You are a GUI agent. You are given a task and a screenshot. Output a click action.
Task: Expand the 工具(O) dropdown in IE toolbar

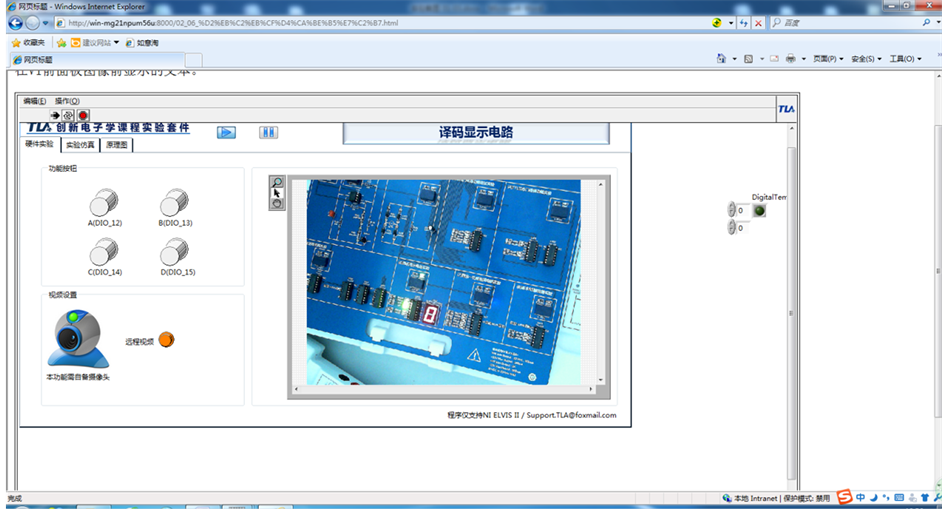coord(905,59)
